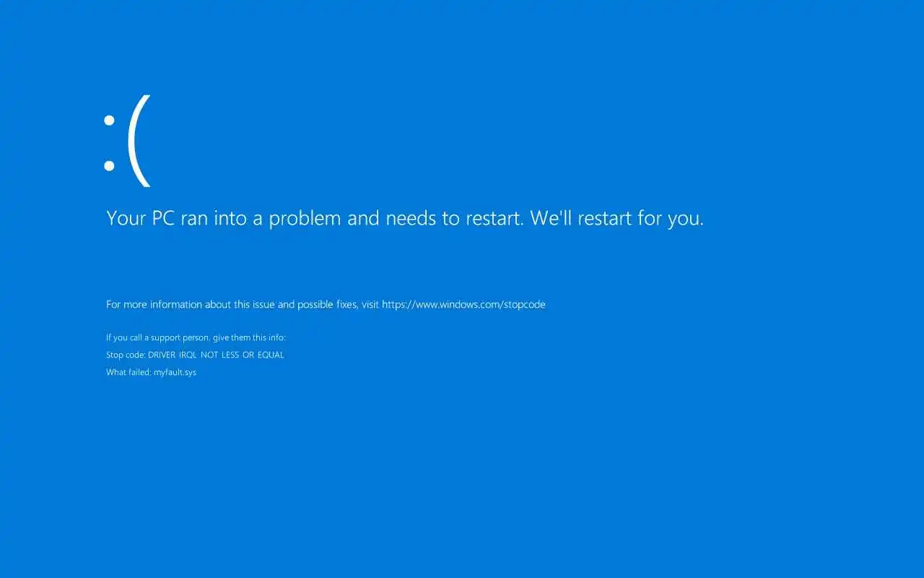Select the "We'll restart for you." sentence
924x578 pixels.
pyautogui.click(x=617, y=218)
